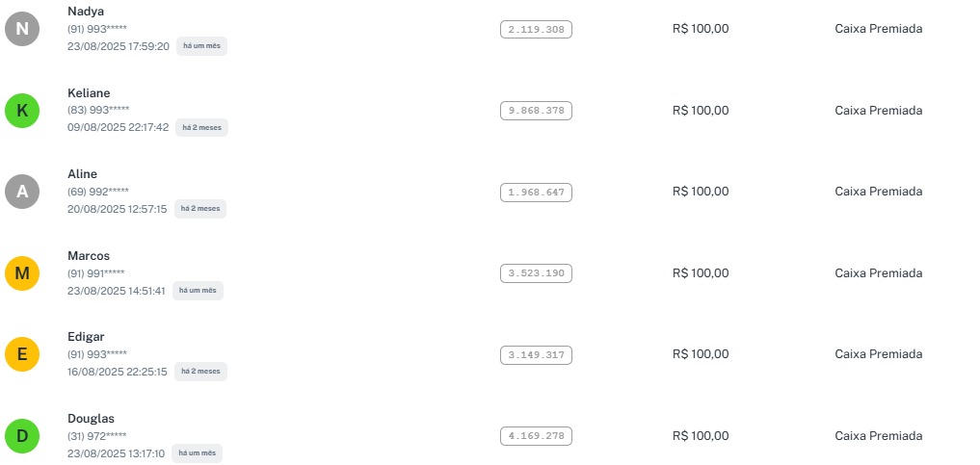
Task: Click Edigar's yellow E avatar
Action: (x=22, y=354)
